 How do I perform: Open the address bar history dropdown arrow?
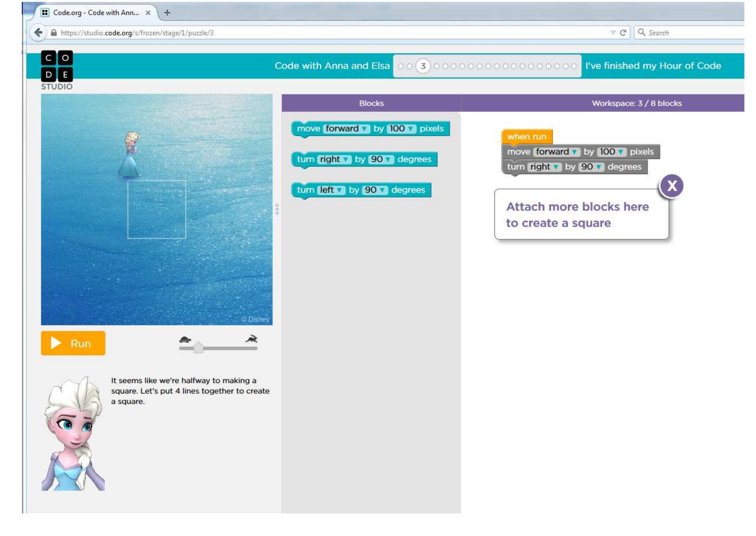point(613,33)
